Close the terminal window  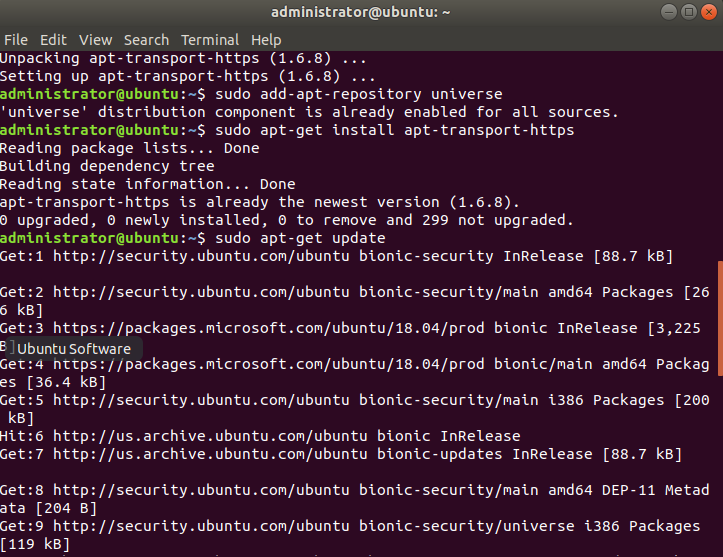709,12
